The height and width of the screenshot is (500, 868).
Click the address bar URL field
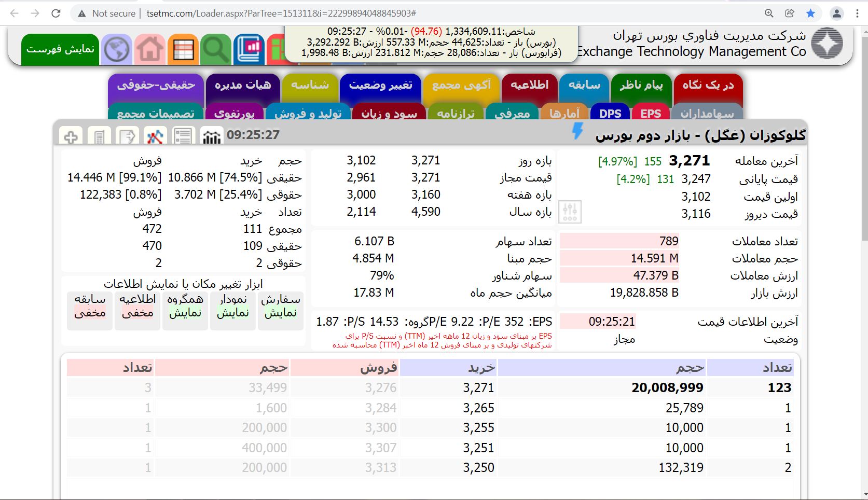pos(415,13)
